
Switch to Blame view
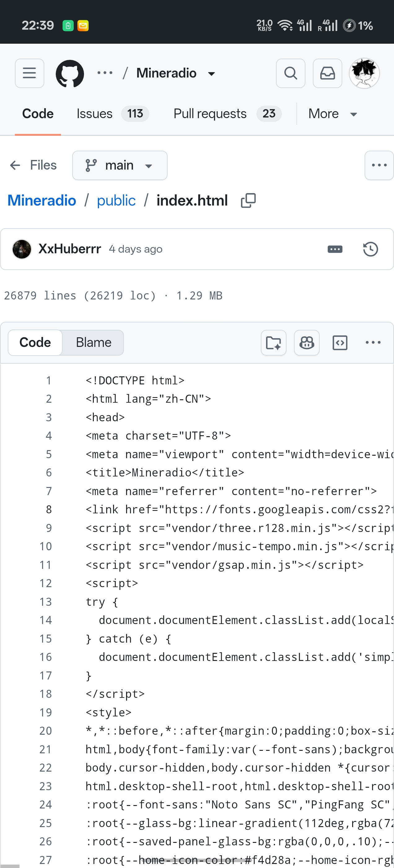[x=93, y=342]
